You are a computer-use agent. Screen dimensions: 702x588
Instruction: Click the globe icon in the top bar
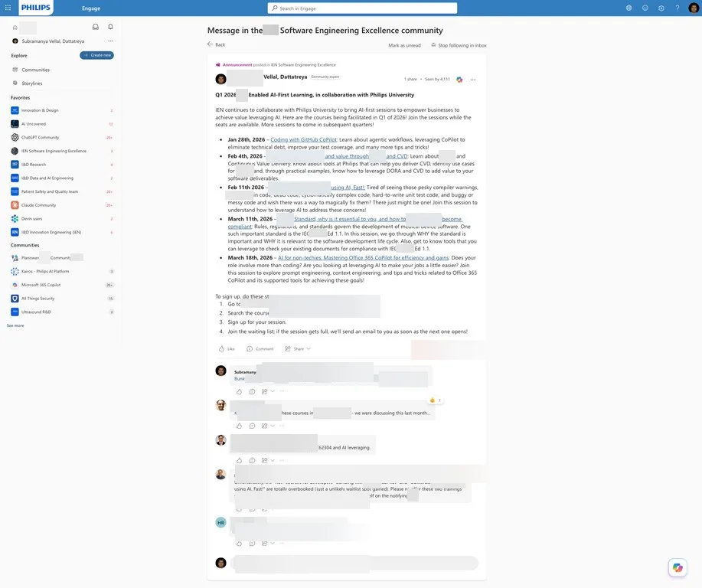click(x=629, y=8)
